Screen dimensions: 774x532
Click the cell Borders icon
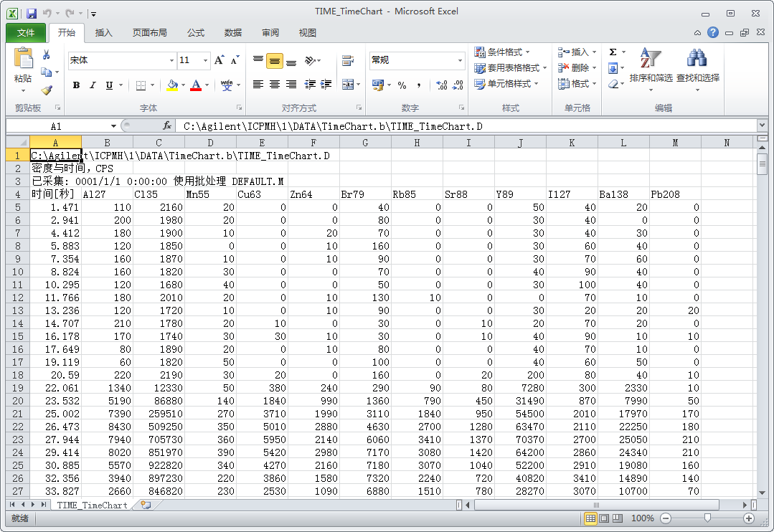[x=141, y=85]
